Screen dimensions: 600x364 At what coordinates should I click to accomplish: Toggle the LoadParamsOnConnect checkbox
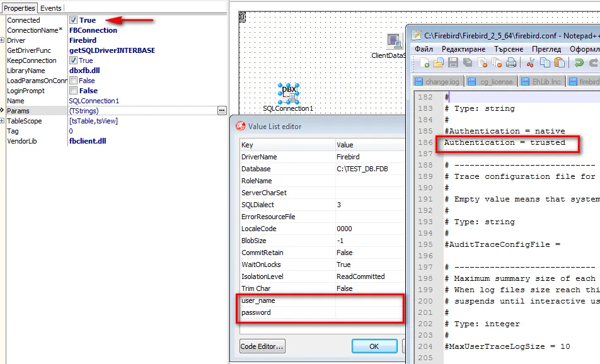73,81
